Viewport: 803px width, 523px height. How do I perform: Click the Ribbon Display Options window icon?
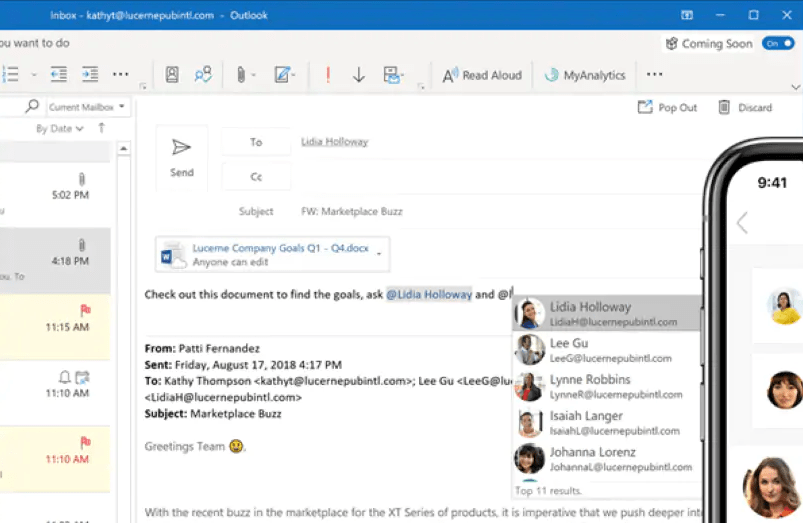[x=687, y=15]
